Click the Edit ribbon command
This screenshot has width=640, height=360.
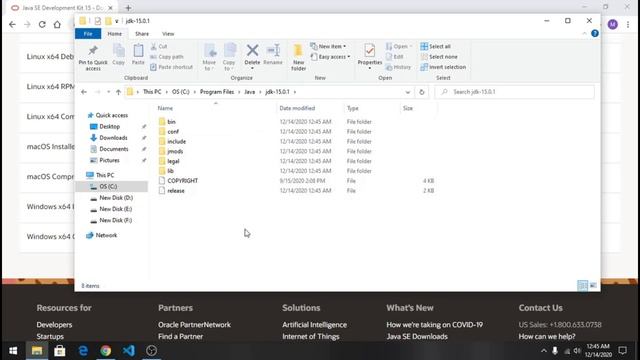pos(395,57)
